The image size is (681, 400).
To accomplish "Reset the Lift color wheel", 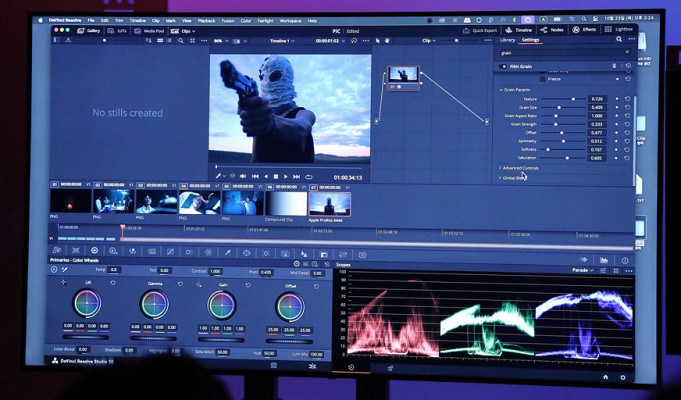I will 112,283.
